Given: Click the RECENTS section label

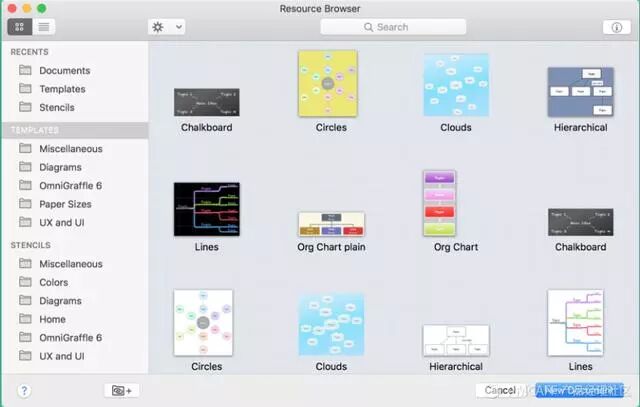Looking at the screenshot, I should click(29, 52).
